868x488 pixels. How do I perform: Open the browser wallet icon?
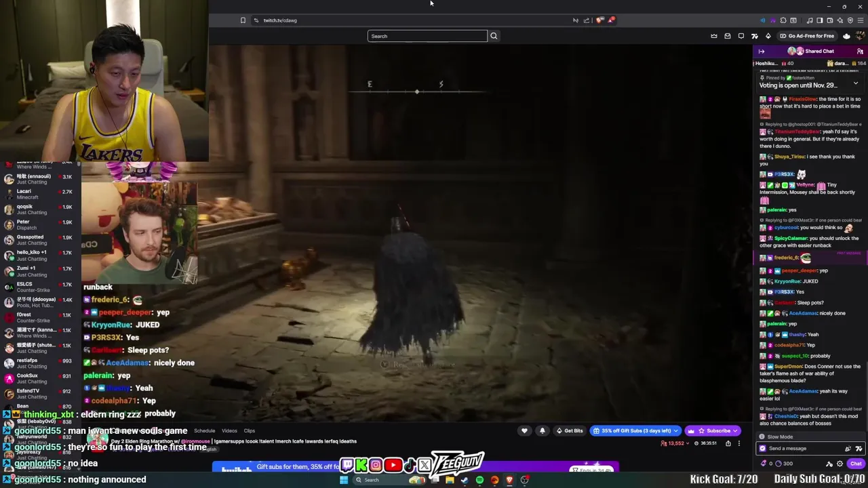(829, 20)
